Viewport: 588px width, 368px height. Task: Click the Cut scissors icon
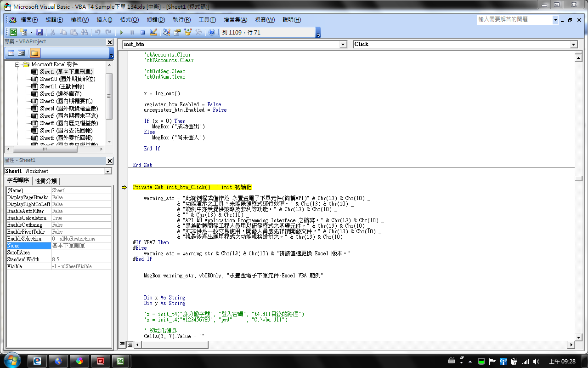(x=53, y=32)
